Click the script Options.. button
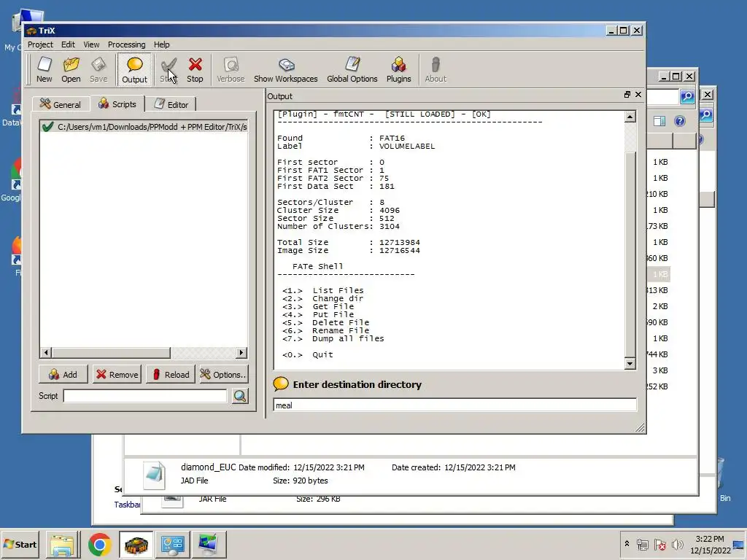 (223, 374)
